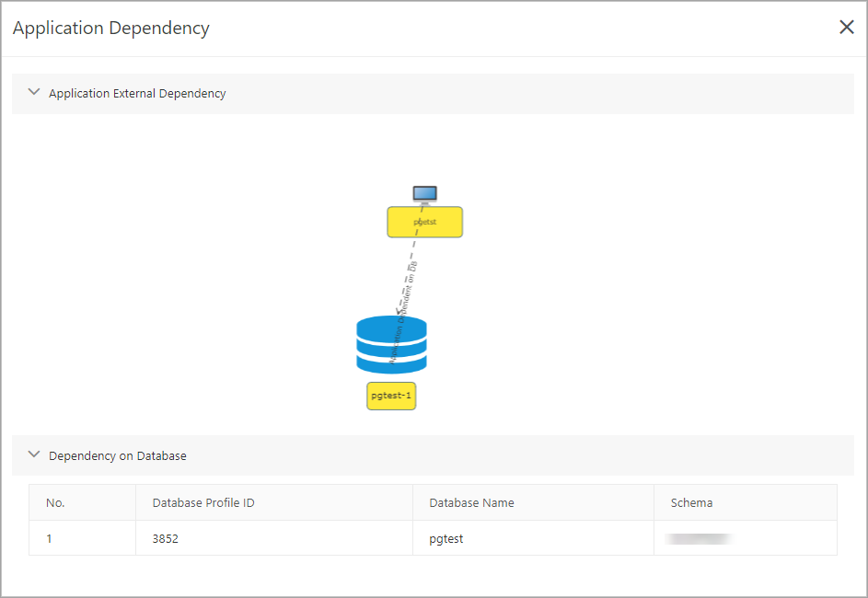The height and width of the screenshot is (598, 868).
Task: Select the blue database cylinder icon
Action: [x=391, y=345]
